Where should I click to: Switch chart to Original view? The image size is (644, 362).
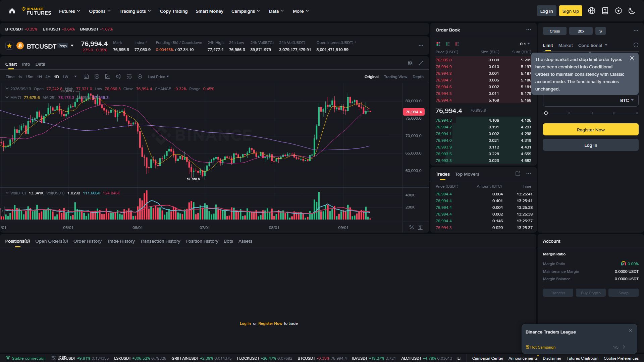coord(371,77)
